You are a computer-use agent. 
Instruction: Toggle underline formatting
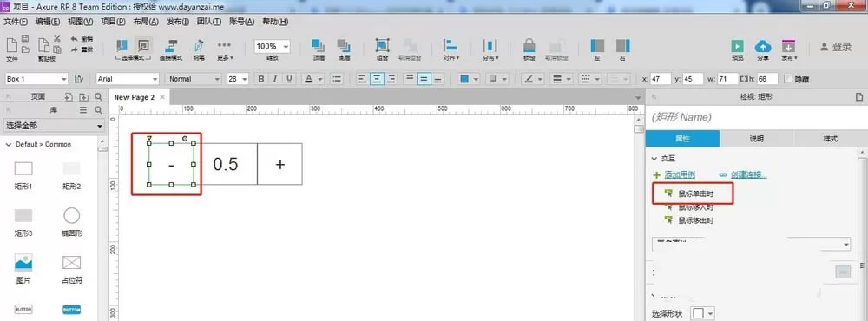point(288,79)
